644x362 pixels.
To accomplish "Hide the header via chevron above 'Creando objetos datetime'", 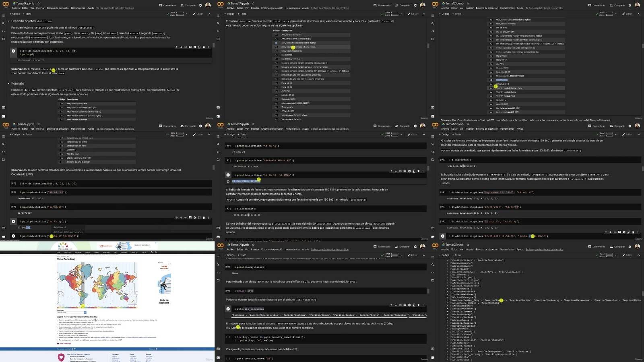I will point(209,14).
